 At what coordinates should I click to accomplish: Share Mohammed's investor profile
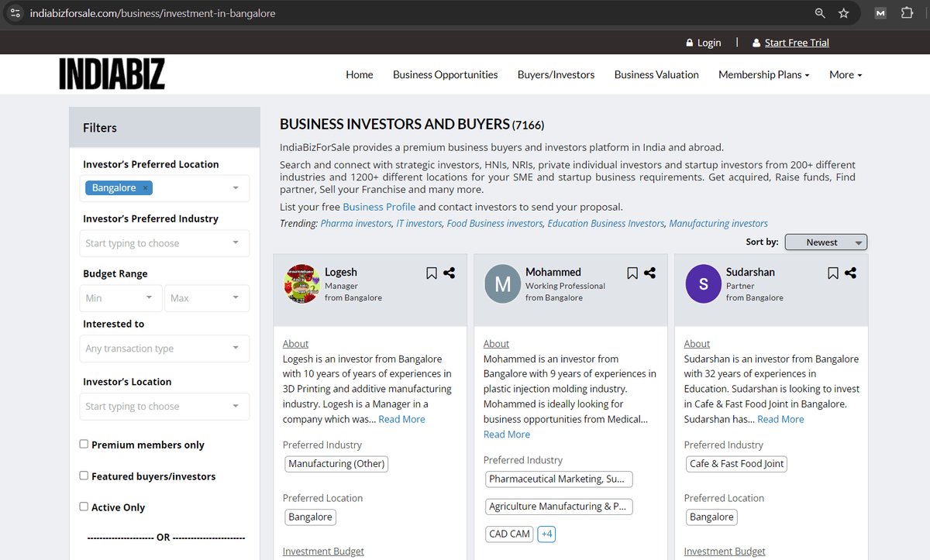coord(649,273)
